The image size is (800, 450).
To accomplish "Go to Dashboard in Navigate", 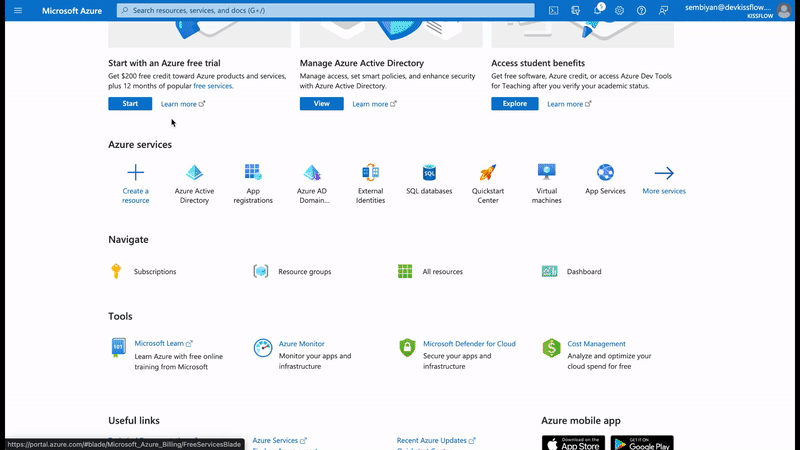I will pyautogui.click(x=584, y=271).
